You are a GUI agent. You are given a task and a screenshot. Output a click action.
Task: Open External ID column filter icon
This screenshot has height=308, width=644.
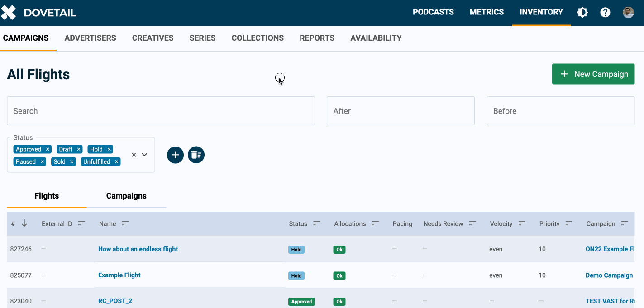pyautogui.click(x=81, y=223)
